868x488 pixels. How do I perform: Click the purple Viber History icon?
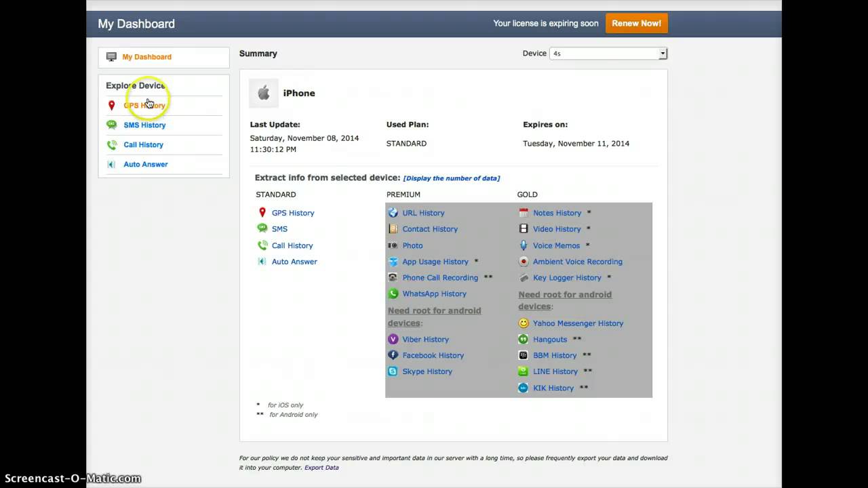tap(393, 340)
